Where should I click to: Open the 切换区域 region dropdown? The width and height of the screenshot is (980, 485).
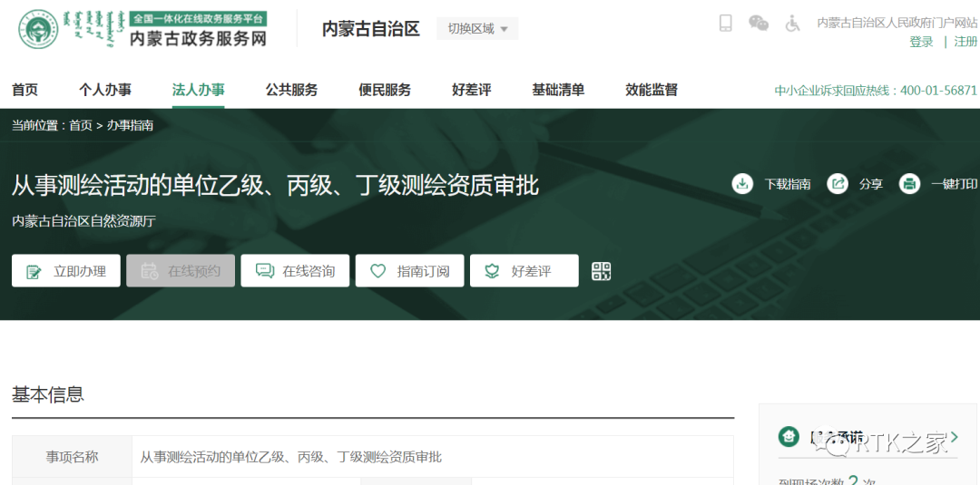click(x=477, y=29)
